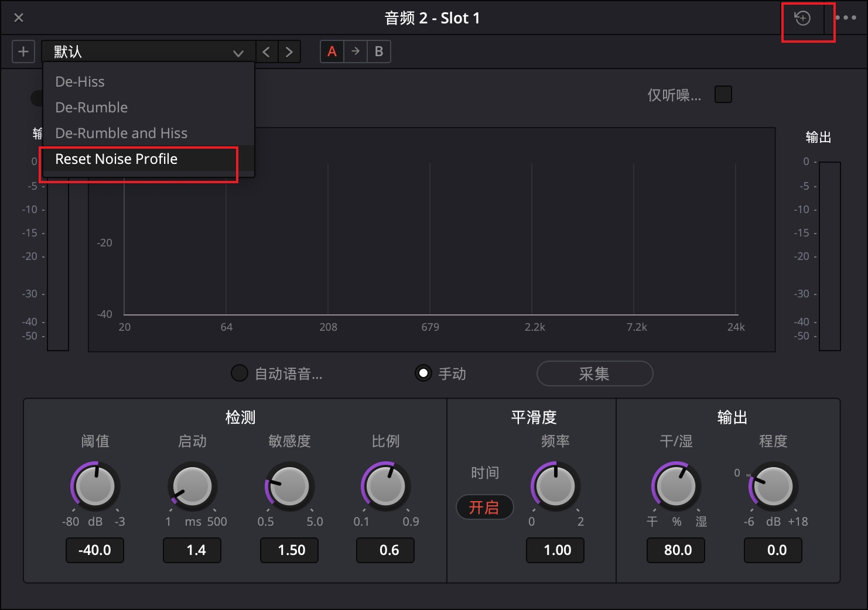Screen dimensions: 868x610
Task: Select De-Rumble and Hiss preset
Action: (121, 133)
